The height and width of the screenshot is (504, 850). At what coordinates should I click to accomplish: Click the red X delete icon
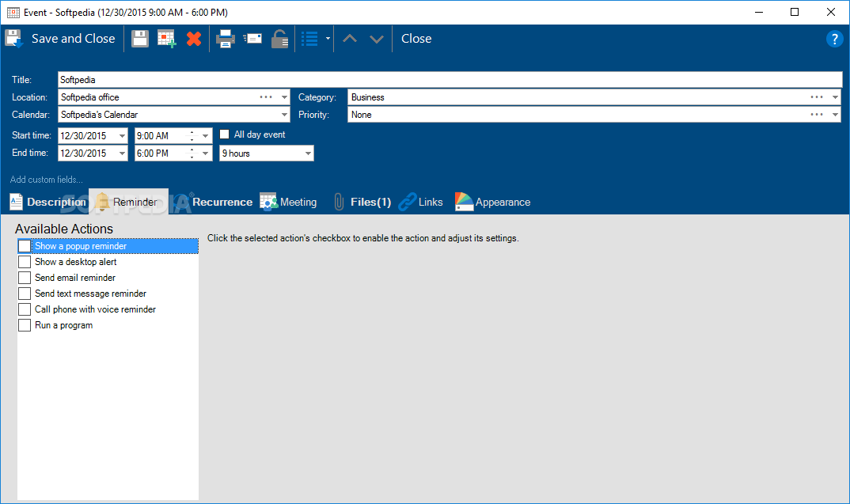(194, 39)
